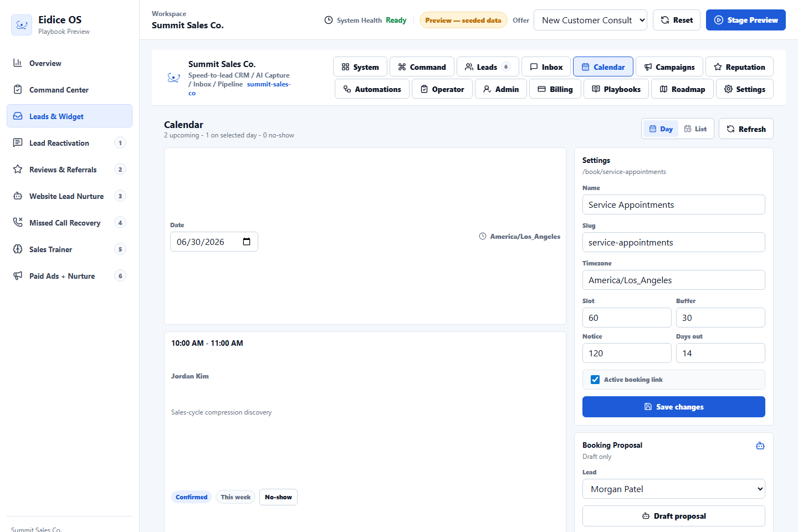Image resolution: width=798 pixels, height=532 pixels.
Task: Click Paid Ads + Nurture megaphone icon
Action: click(x=18, y=275)
